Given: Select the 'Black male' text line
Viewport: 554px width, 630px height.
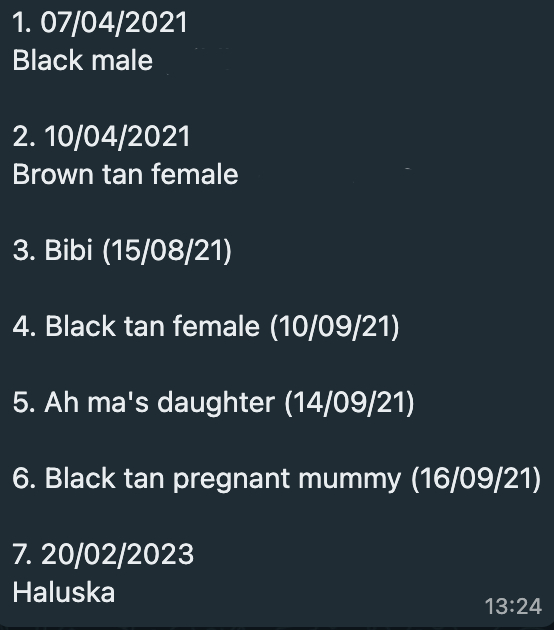Looking at the screenshot, I should [83, 61].
